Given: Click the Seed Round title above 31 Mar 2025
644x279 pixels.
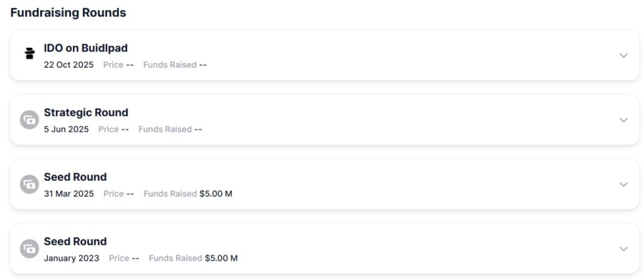Looking at the screenshot, I should click(75, 177).
